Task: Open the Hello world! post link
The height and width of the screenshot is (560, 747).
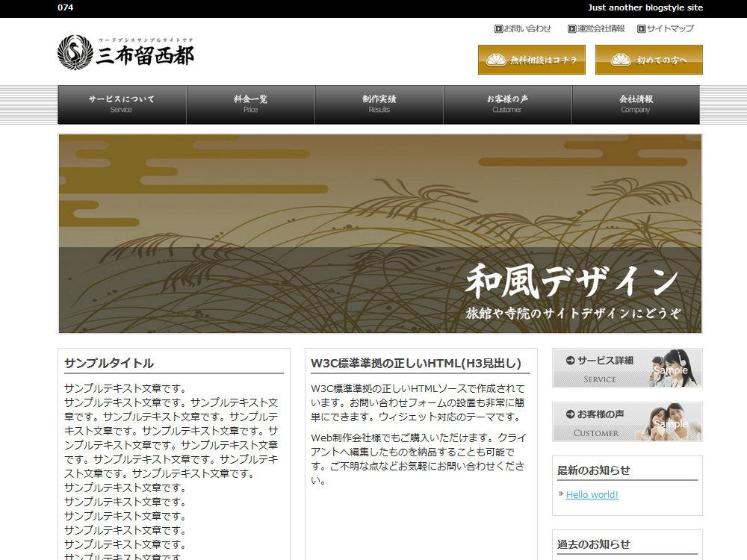Action: point(592,495)
